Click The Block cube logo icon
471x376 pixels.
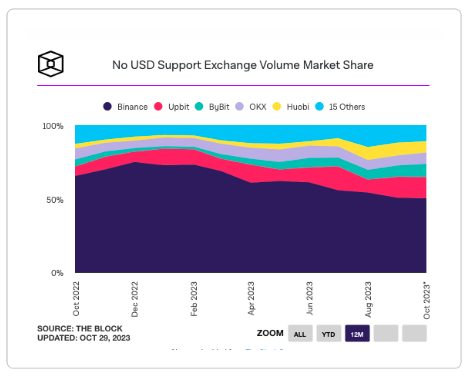[x=50, y=64]
